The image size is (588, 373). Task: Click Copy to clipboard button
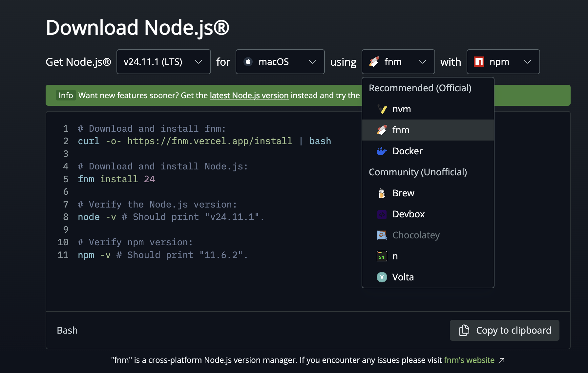click(x=505, y=330)
